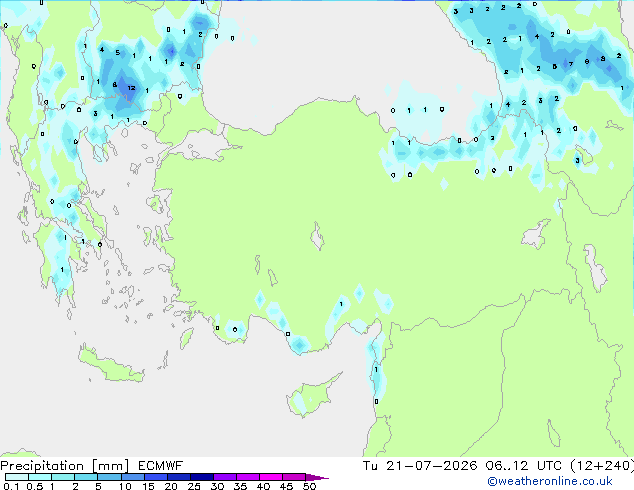
Task: Pick the 15–20 mm legend color swatch
Action: click(156, 477)
